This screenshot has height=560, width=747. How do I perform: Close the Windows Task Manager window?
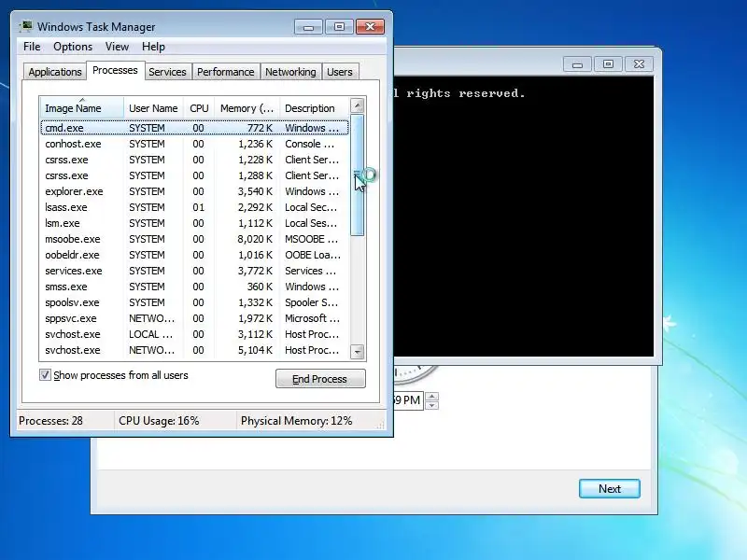(x=370, y=27)
